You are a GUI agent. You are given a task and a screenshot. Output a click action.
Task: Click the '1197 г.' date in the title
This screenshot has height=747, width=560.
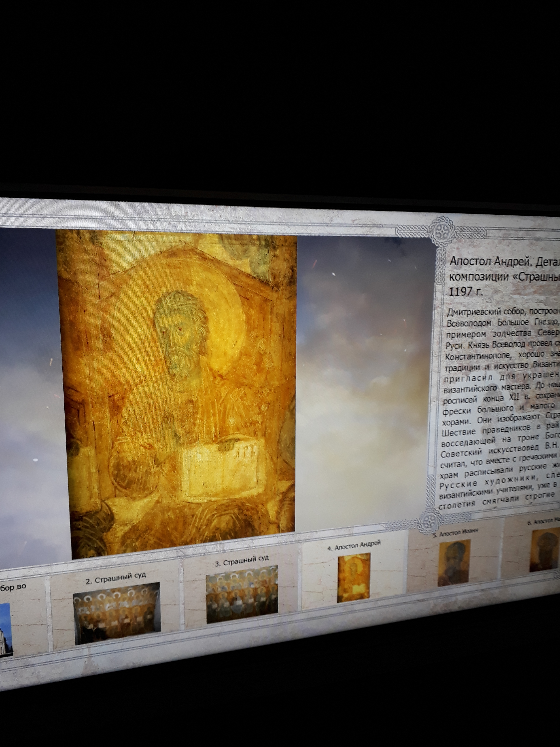(x=466, y=291)
